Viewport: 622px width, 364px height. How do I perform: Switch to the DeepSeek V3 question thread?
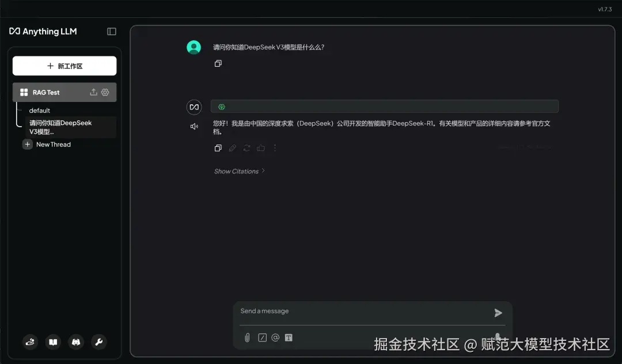[59, 127]
